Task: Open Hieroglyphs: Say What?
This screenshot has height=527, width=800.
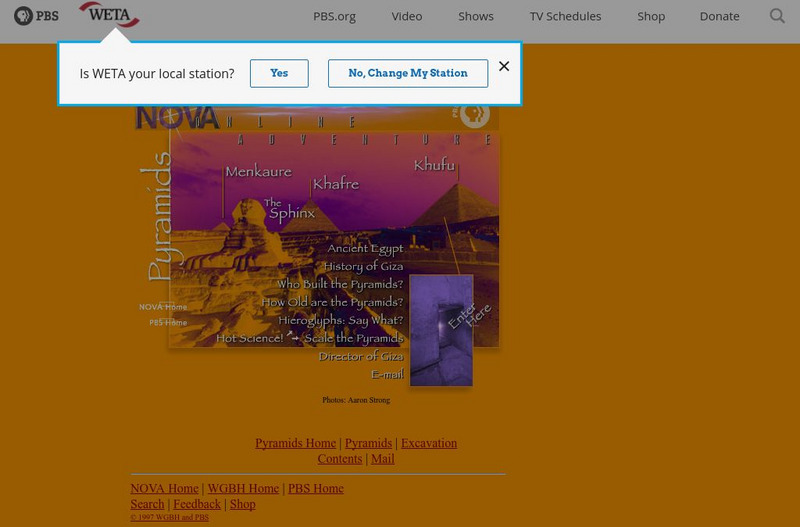Action: [x=340, y=320]
